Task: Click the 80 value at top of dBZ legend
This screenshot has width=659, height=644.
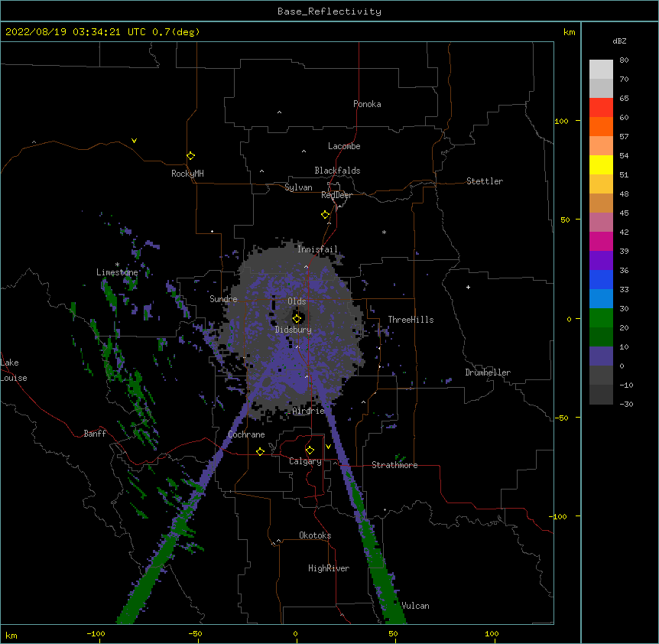Action: pos(624,60)
